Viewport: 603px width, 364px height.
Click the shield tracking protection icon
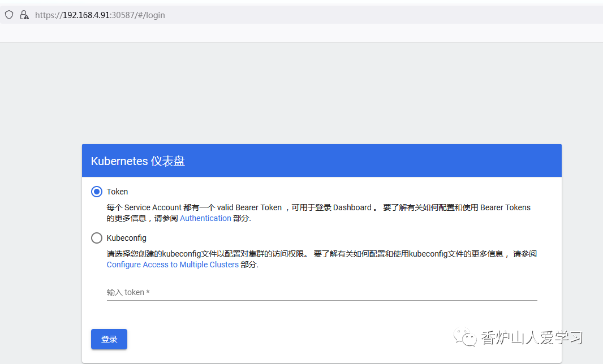coord(9,15)
